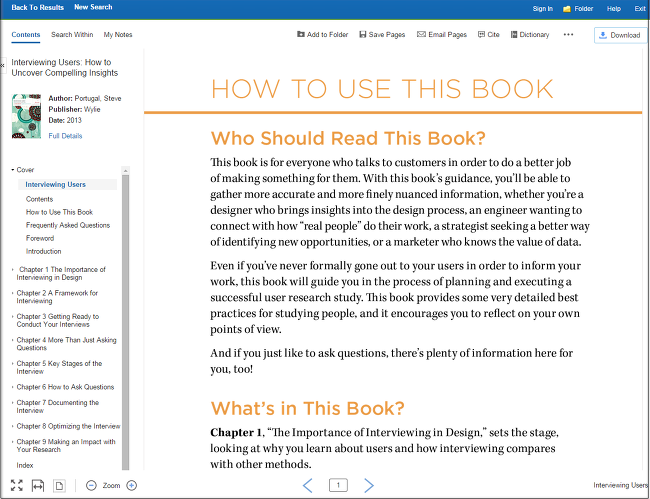
Task: Expand Chapter 9 Making an Impact
Action: pos(13,442)
